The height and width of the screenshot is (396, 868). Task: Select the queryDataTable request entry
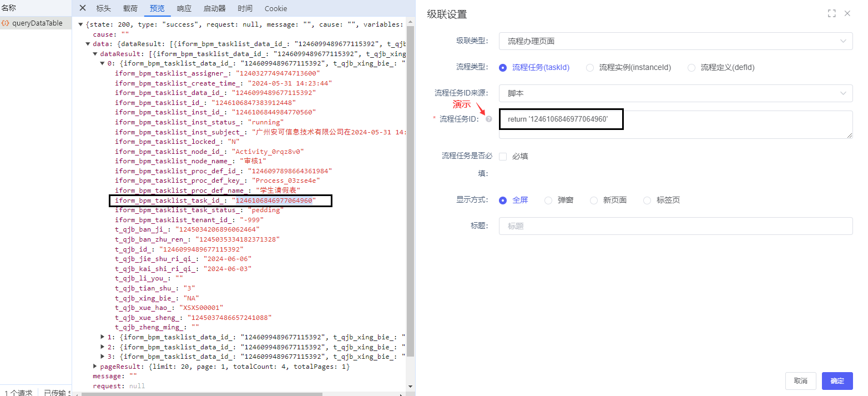coord(37,23)
